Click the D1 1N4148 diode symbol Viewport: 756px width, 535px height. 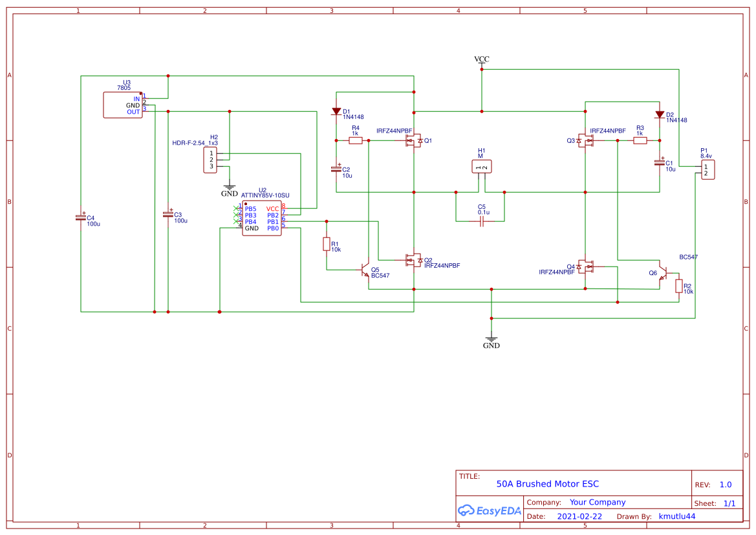click(x=336, y=111)
